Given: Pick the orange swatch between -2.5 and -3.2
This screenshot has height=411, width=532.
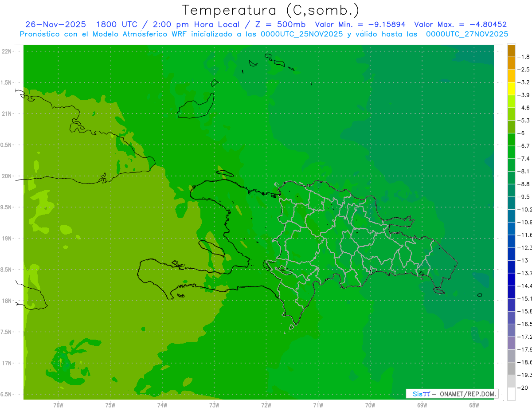Looking at the screenshot, I should click(x=511, y=76).
